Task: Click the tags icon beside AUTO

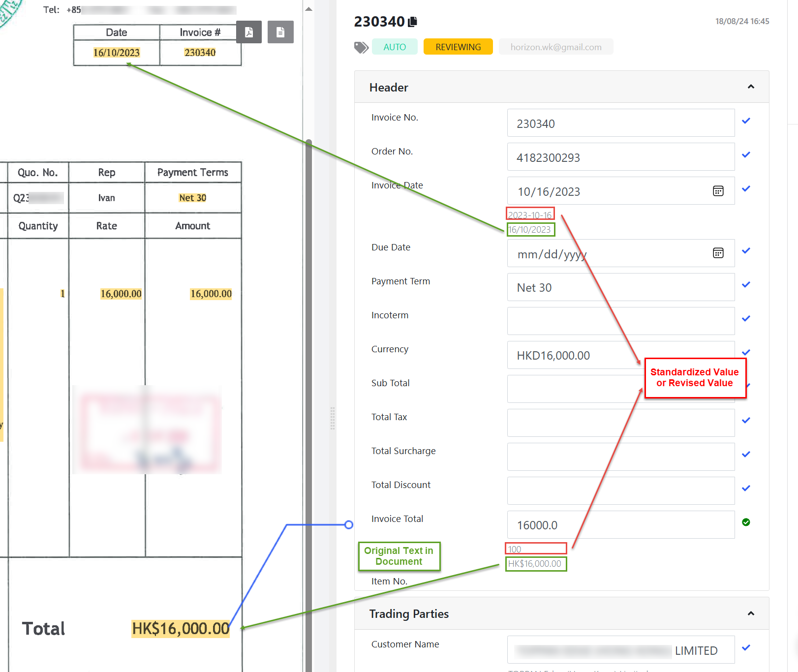Action: (361, 47)
